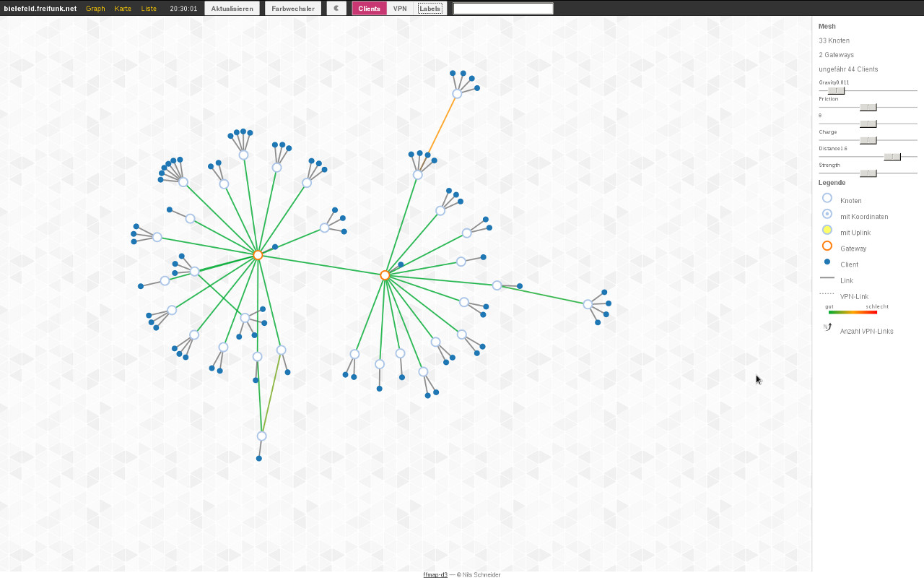Open the Liste view
The height and width of the screenshot is (578, 924).
[149, 9]
